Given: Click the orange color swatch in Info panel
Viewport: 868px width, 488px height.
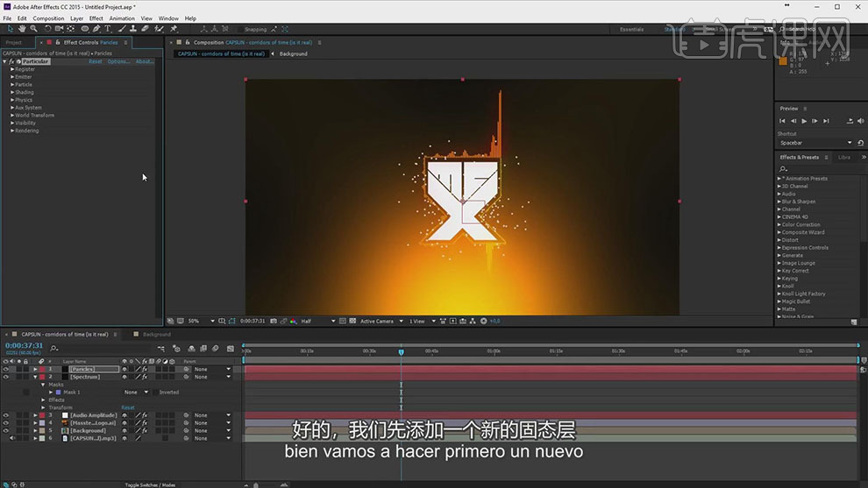Looking at the screenshot, I should point(783,60).
